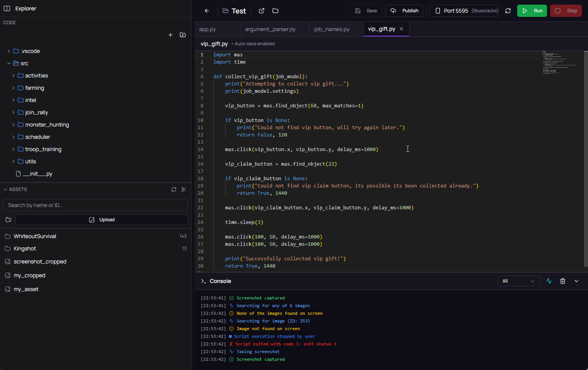Screen dimensions: 588x370
Task: Clear console with trash icon
Action: pos(563,281)
